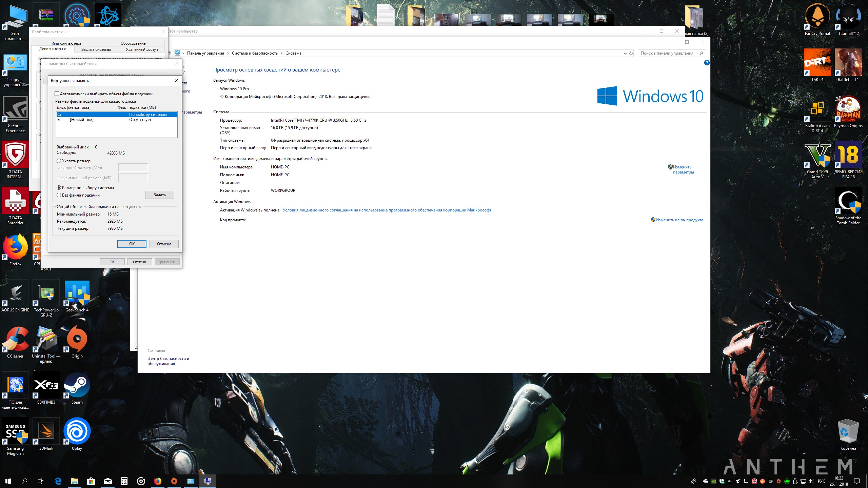Launch the Grand Theft Auto V icon
This screenshot has width=868, height=488.
click(x=817, y=160)
